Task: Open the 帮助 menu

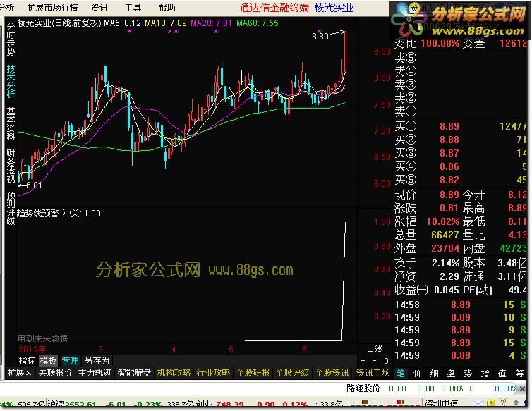Action: [x=167, y=7]
